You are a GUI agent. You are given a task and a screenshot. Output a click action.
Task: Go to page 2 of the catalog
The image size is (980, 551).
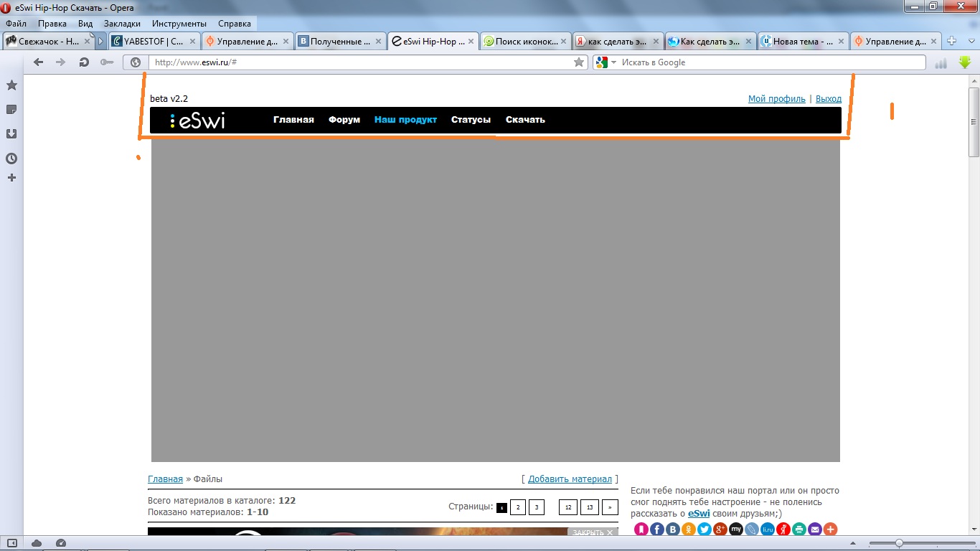coord(518,507)
